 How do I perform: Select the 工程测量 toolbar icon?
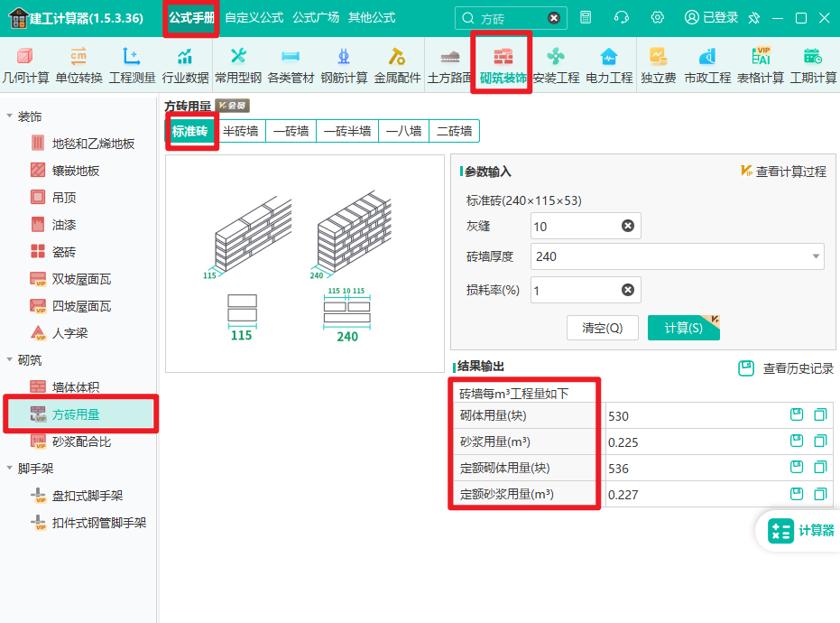pyautogui.click(x=132, y=65)
